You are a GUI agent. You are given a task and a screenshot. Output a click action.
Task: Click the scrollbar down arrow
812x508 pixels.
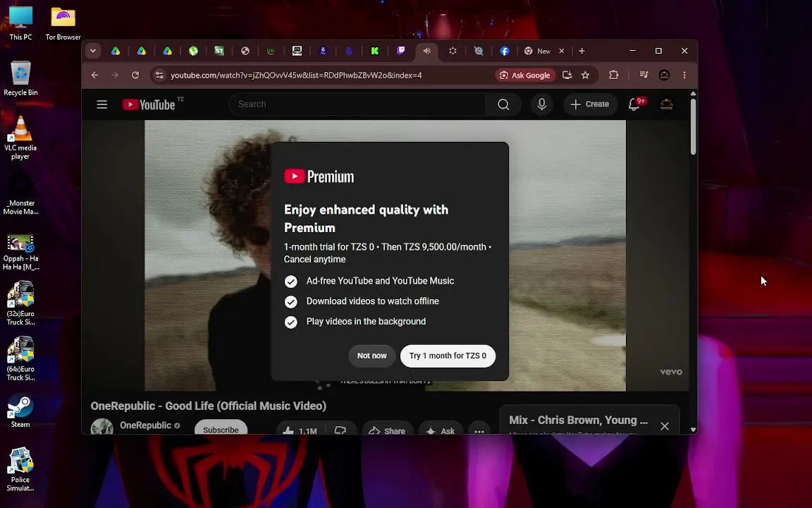(694, 429)
